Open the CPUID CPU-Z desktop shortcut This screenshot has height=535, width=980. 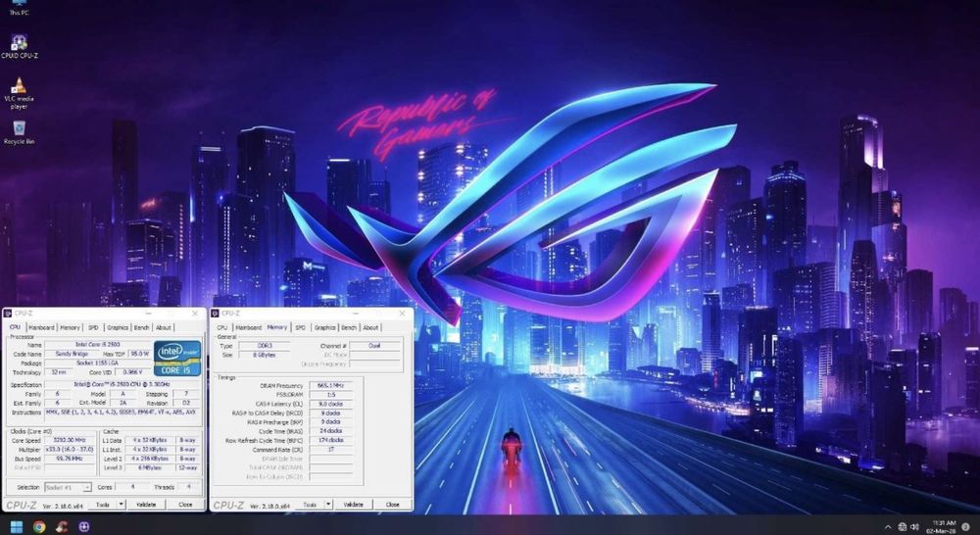19,46
